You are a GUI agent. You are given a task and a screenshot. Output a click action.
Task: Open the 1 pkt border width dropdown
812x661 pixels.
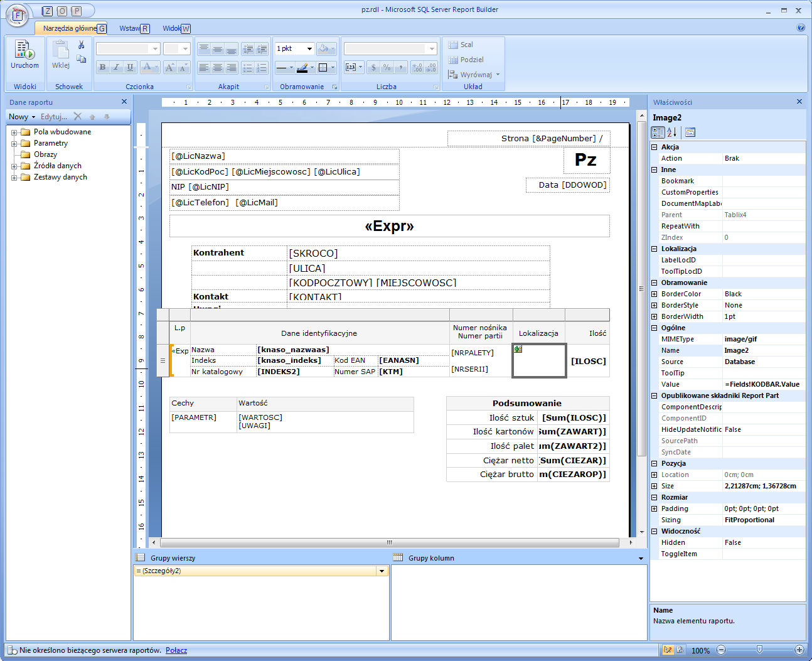tap(309, 49)
